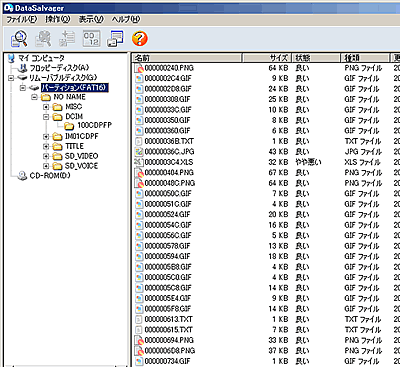Select CD-ROM(D:) drive
The width and height of the screenshot is (400, 367).
50,175
